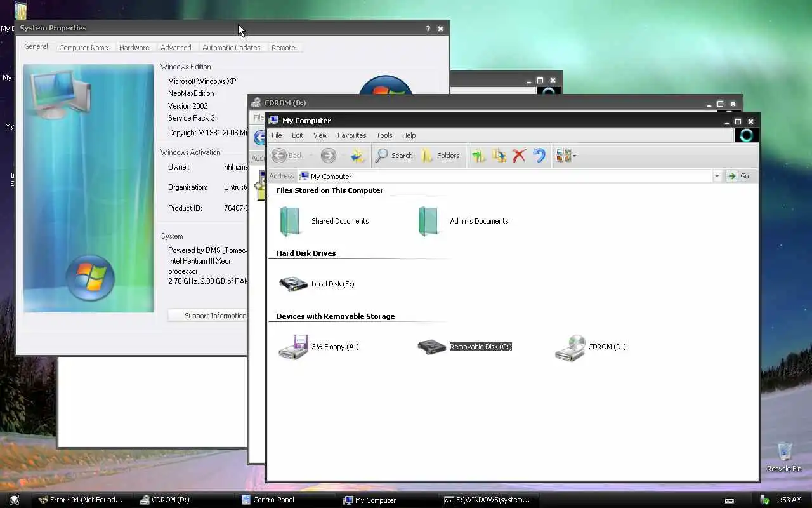The height and width of the screenshot is (508, 812).
Task: Open the Favorites menu in My Computer
Action: 352,135
